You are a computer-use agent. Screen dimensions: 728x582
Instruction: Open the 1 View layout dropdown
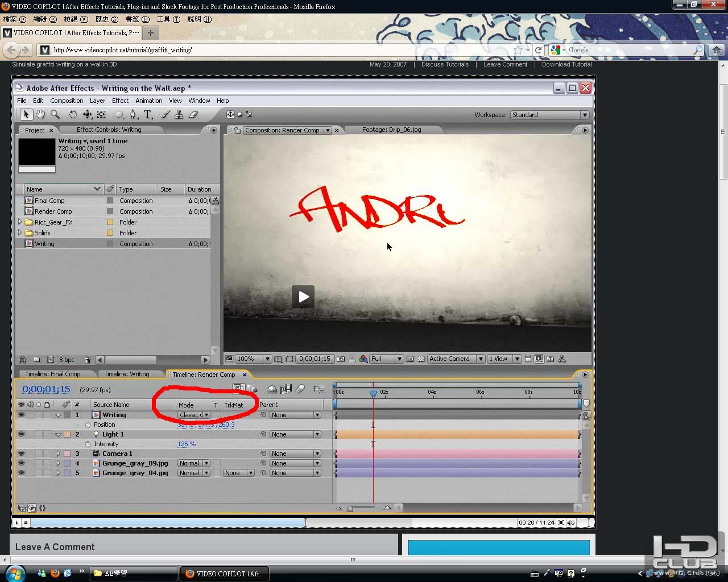(504, 359)
